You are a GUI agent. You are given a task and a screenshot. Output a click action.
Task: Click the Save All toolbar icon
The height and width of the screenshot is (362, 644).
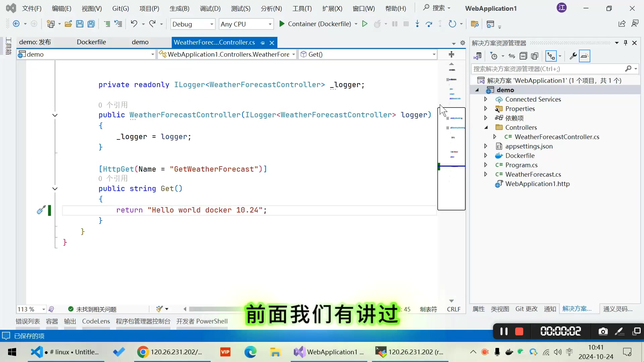coord(91,24)
